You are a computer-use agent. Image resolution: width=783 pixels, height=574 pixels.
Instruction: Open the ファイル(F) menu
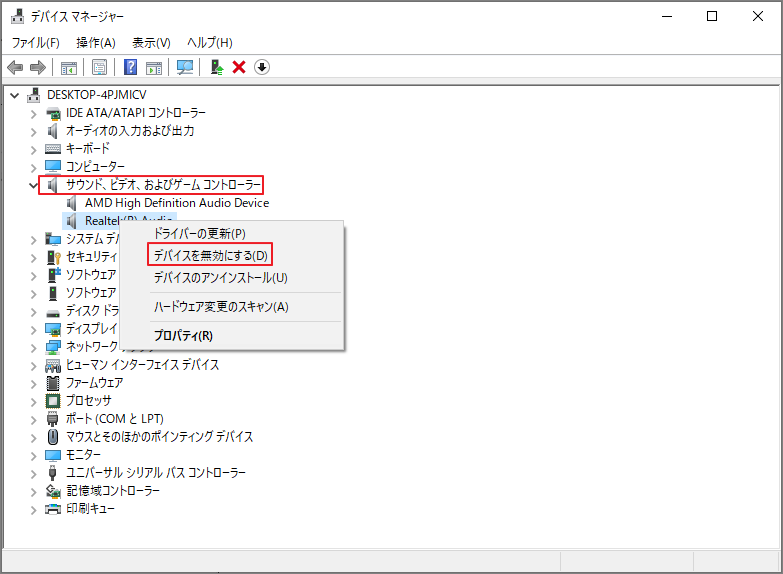pos(35,42)
